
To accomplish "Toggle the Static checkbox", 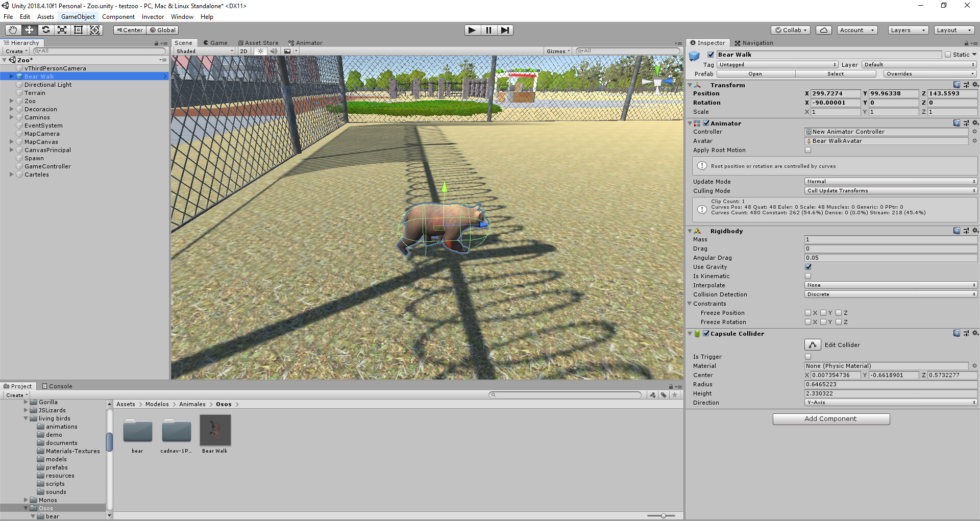I will (948, 55).
